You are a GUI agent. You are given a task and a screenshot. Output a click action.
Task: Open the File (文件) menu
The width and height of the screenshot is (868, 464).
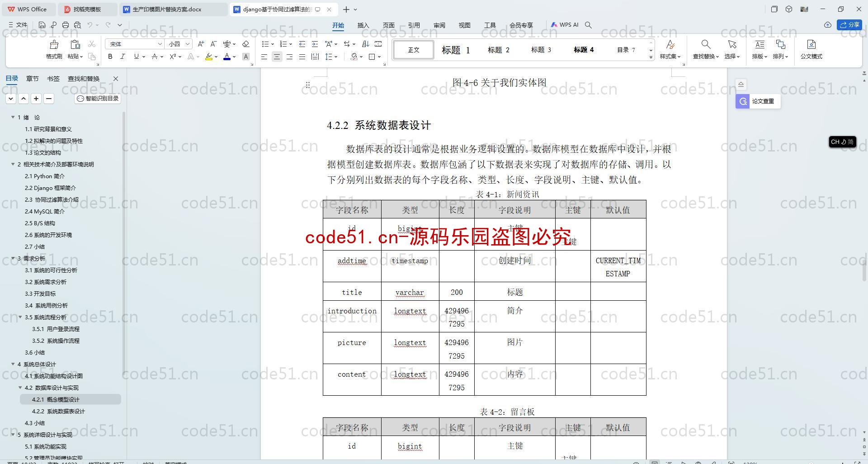tap(18, 25)
